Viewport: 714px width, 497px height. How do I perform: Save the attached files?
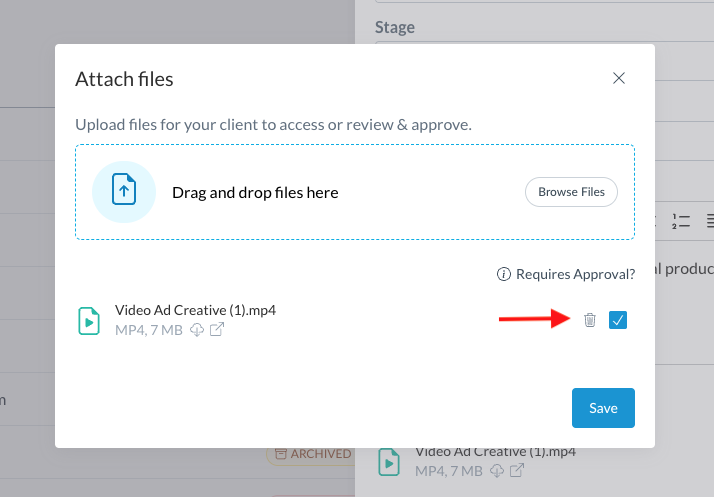pyautogui.click(x=603, y=408)
